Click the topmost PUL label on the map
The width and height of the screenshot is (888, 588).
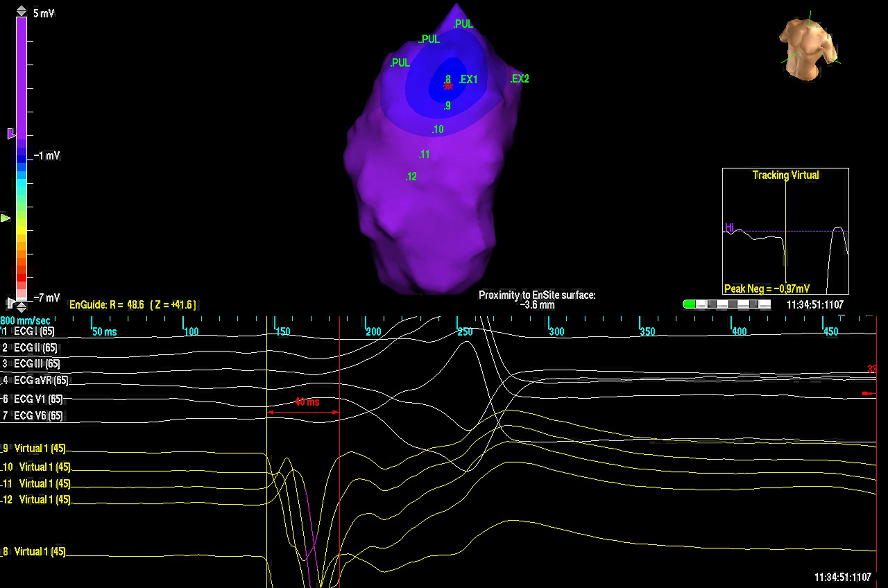pos(463,24)
